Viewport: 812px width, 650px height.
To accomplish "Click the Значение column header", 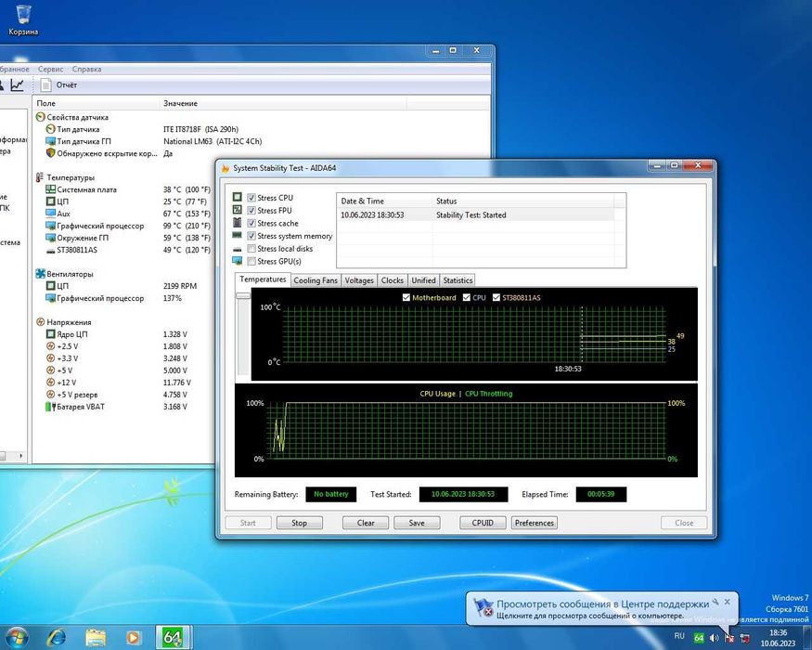I will (283, 103).
